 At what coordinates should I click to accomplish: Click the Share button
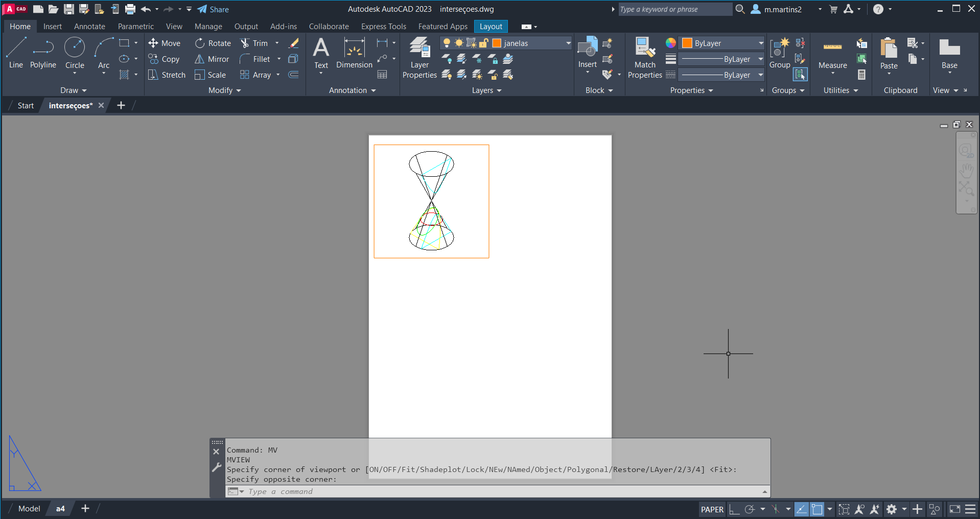tap(213, 9)
